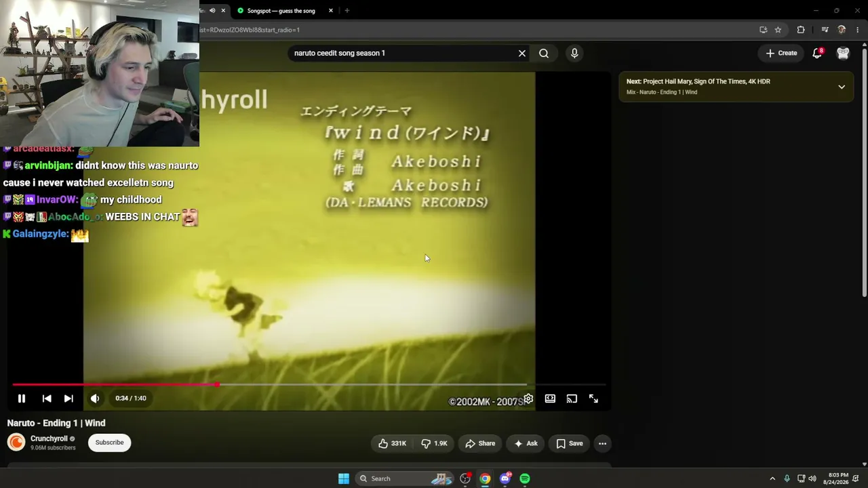The image size is (868, 488).
Task: Dislike the video with 1.9K dislikes
Action: (x=433, y=443)
